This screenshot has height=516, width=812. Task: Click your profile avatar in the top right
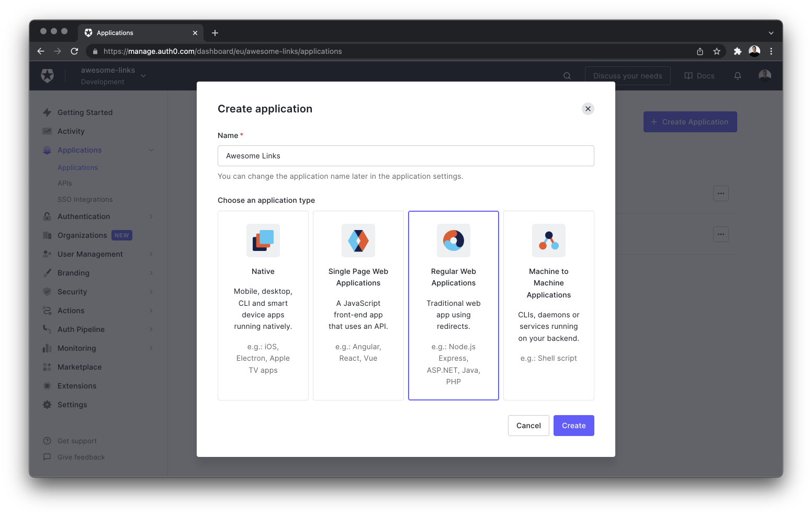pos(764,75)
